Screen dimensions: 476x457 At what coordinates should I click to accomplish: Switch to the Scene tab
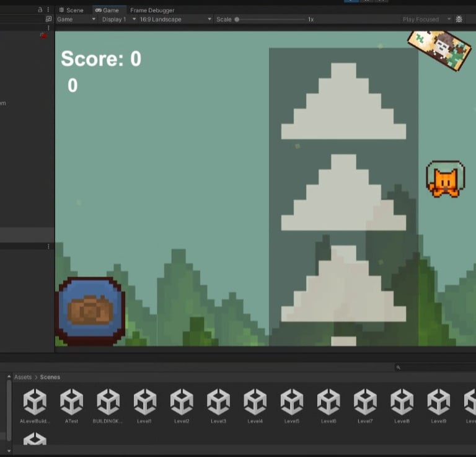point(71,11)
